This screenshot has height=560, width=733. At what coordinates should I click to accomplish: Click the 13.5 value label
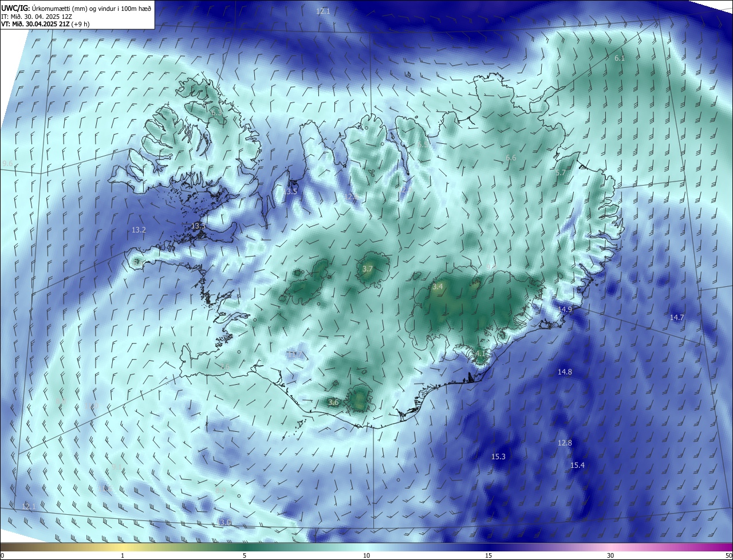[290, 191]
